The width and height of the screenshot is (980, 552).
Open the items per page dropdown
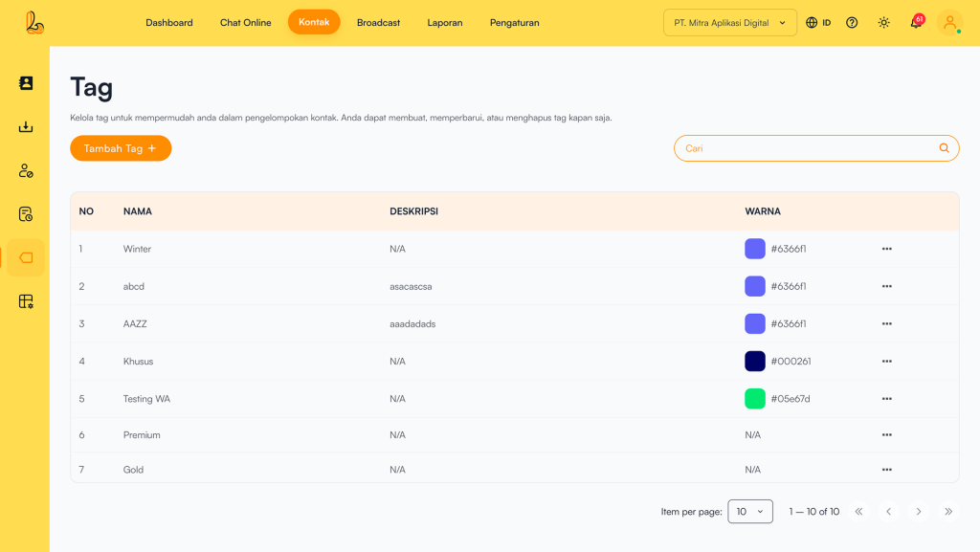[x=750, y=512]
